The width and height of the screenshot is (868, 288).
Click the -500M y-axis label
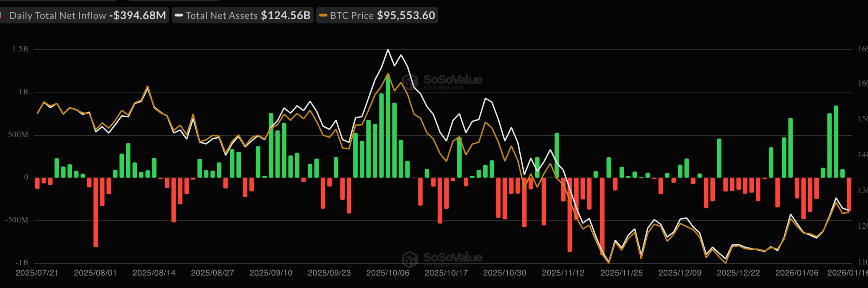pos(17,220)
